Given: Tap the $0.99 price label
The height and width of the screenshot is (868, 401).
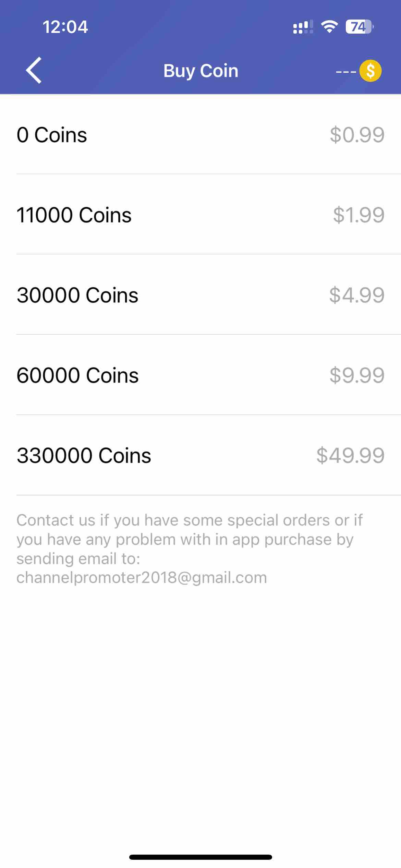Looking at the screenshot, I should pyautogui.click(x=357, y=135).
